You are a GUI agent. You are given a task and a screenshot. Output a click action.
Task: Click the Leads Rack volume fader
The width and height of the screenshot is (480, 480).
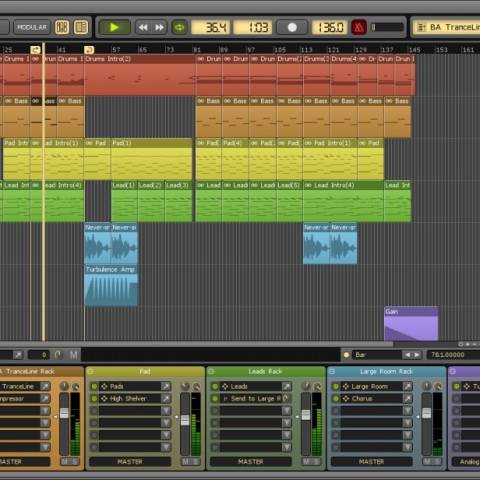pos(306,415)
